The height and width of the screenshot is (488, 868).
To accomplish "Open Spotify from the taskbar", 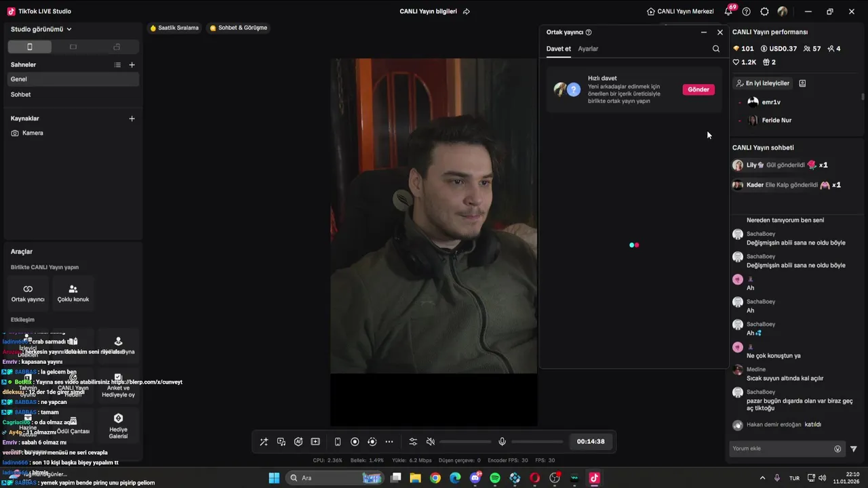I will pos(495,478).
